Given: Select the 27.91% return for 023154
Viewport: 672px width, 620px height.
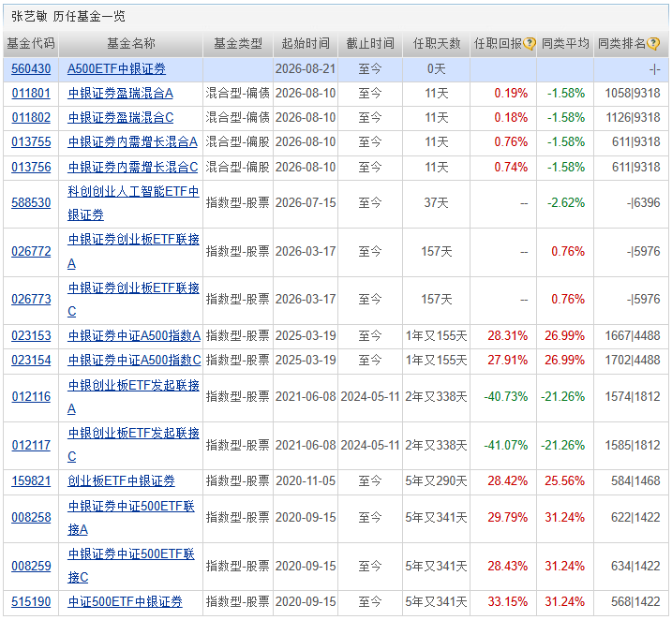Looking at the screenshot, I should pos(507,360).
